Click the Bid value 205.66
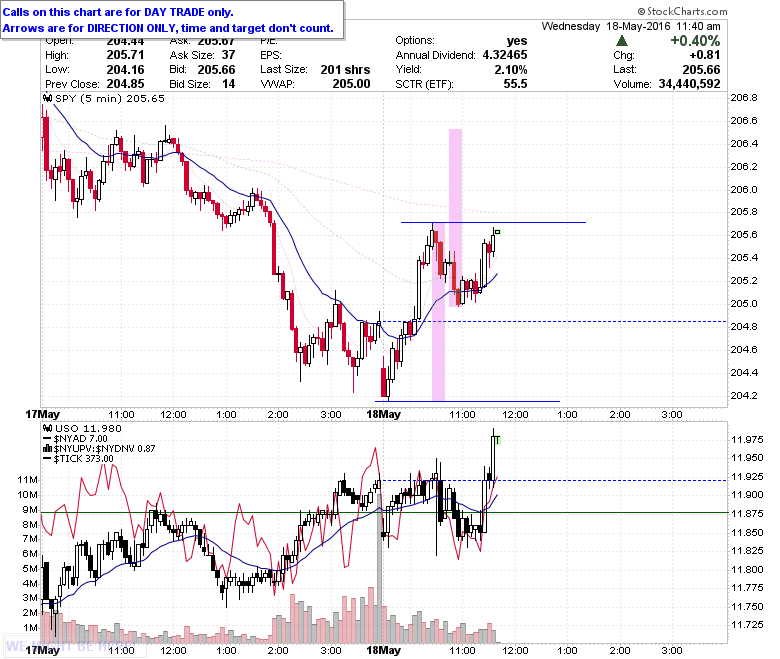Viewport: 780px width, 659px height. tap(216, 70)
